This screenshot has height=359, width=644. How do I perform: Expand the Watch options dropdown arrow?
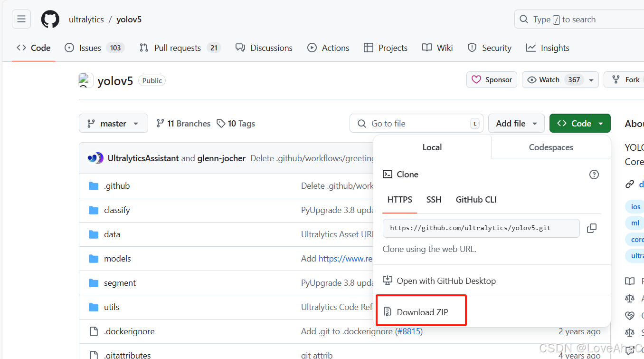591,80
